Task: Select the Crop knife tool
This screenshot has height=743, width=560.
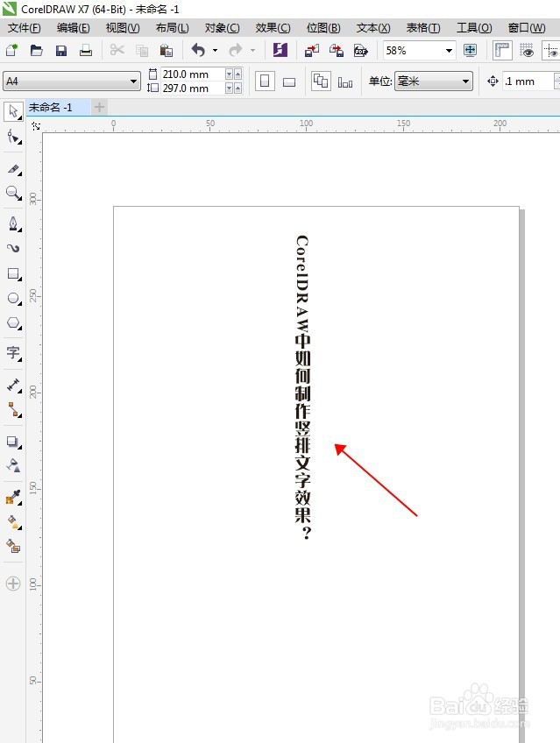Action: (x=13, y=169)
